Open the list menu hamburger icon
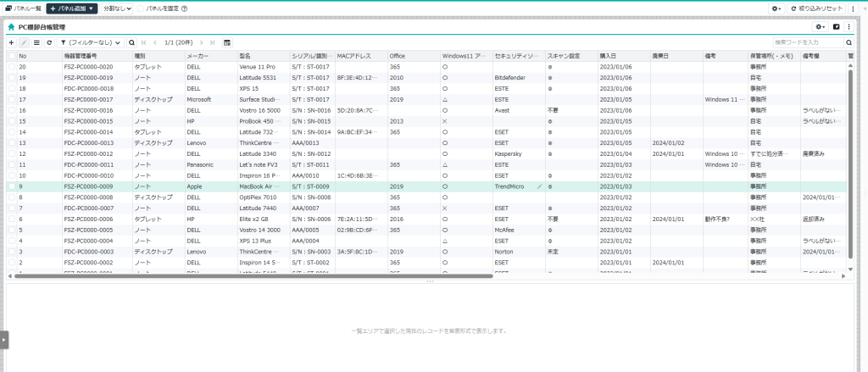This screenshot has height=372, width=868. click(36, 42)
